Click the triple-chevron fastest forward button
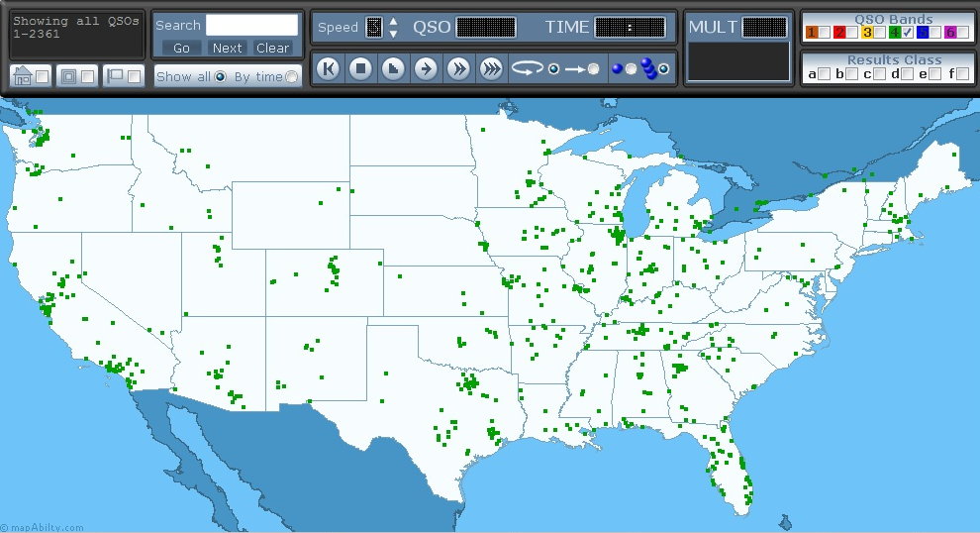The height and width of the screenshot is (533, 980). coord(491,68)
